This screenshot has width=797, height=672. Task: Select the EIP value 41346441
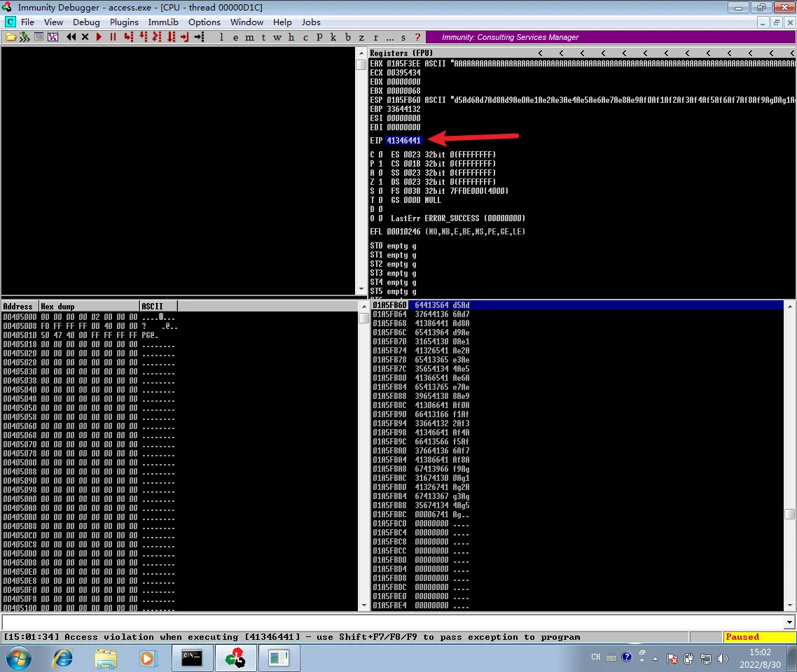pyautogui.click(x=403, y=140)
